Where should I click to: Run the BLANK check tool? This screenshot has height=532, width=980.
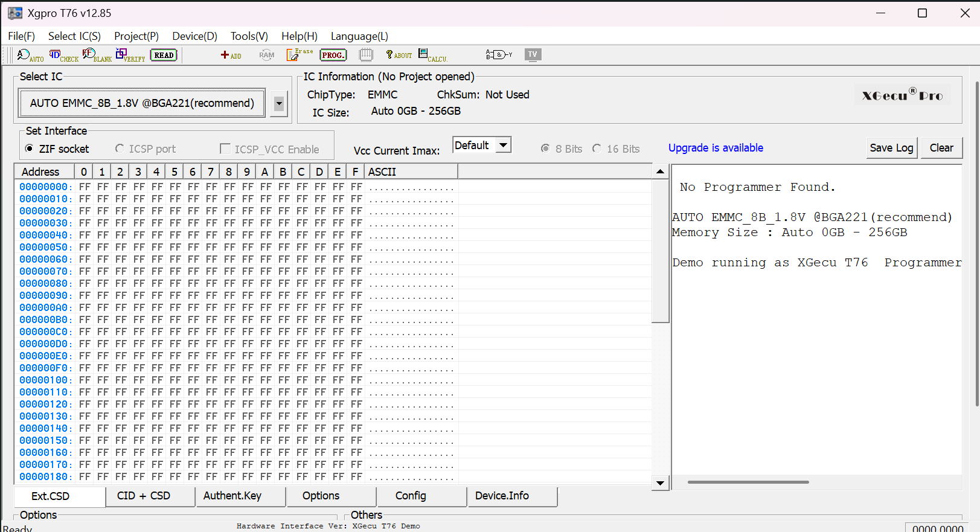[x=97, y=56]
